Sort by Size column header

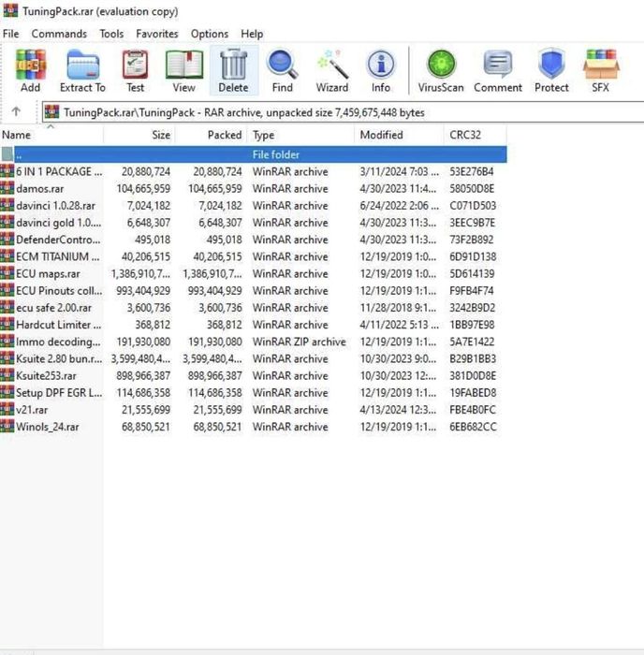139,135
